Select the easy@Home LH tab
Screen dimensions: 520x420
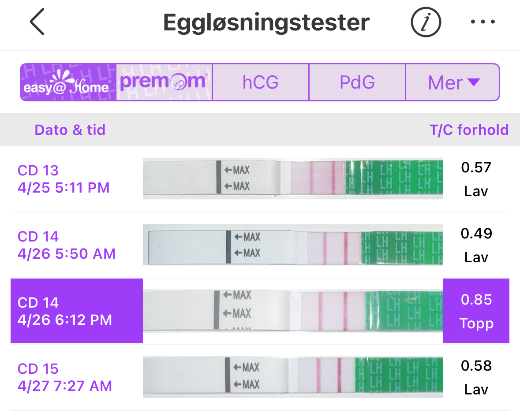pyautogui.click(x=68, y=82)
